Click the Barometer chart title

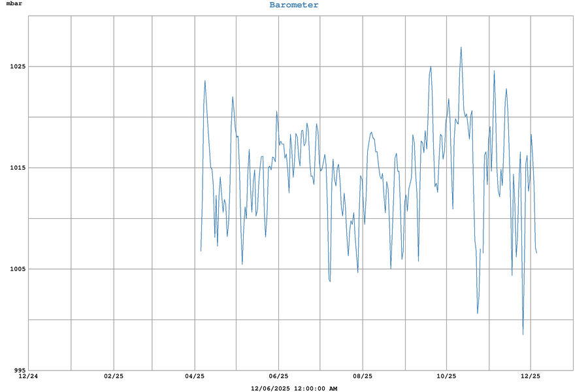pyautogui.click(x=294, y=5)
